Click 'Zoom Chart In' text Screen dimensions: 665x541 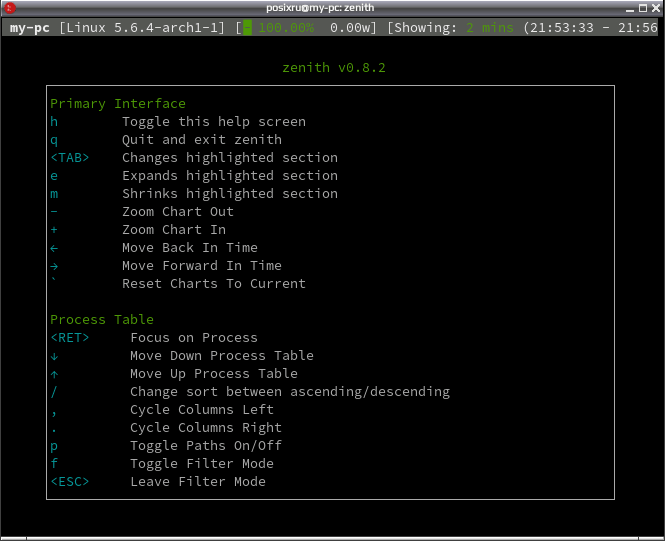pyautogui.click(x=174, y=230)
